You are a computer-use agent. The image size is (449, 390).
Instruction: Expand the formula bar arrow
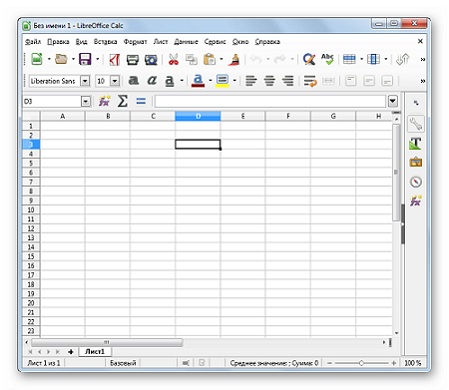pos(393,101)
